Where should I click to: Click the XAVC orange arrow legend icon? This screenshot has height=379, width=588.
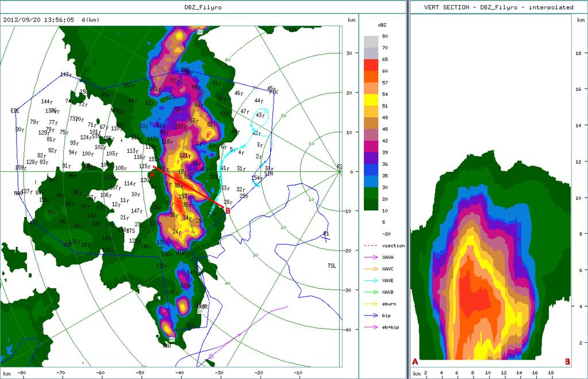coord(371,269)
